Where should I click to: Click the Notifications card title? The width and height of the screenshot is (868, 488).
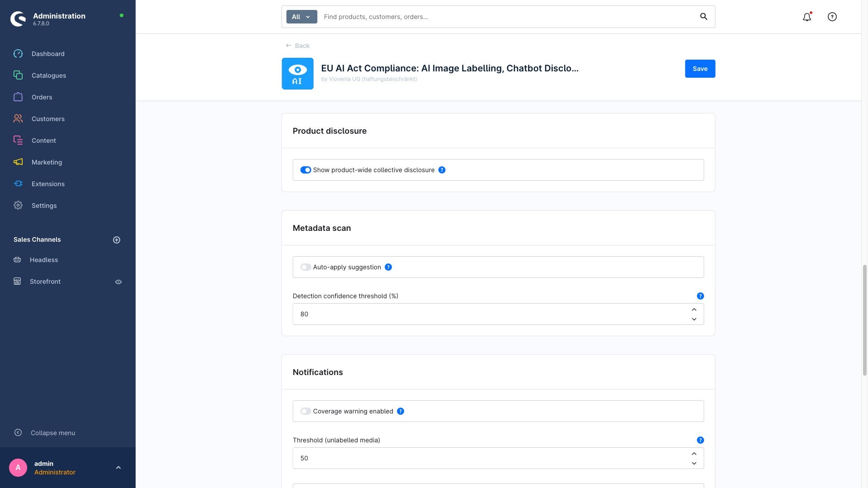(318, 372)
